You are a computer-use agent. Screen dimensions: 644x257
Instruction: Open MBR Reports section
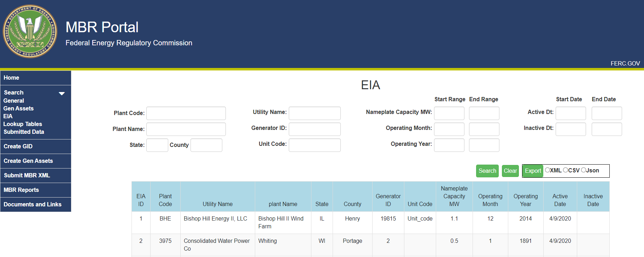21,190
